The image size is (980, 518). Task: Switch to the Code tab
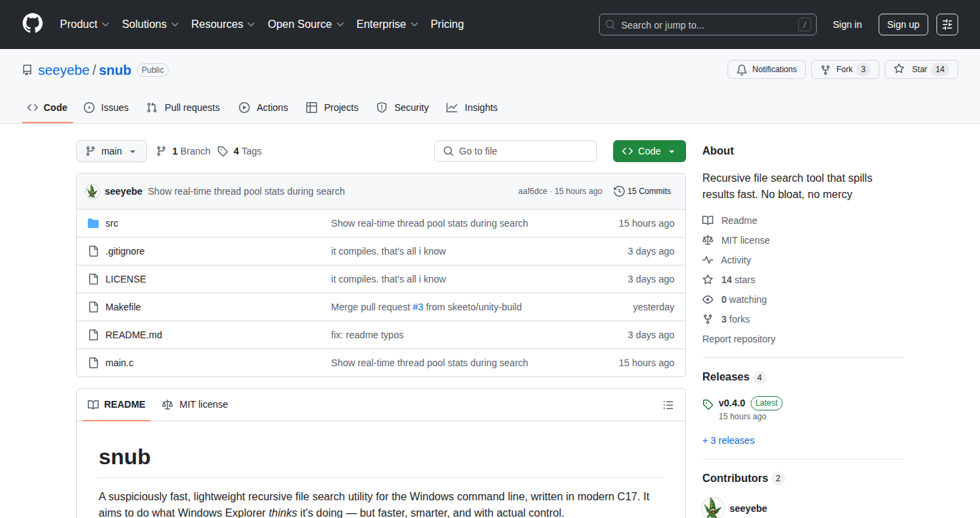click(x=48, y=108)
